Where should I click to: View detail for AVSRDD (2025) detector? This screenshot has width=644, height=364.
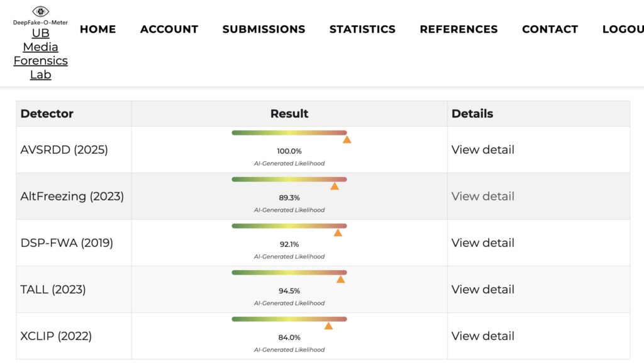point(482,150)
